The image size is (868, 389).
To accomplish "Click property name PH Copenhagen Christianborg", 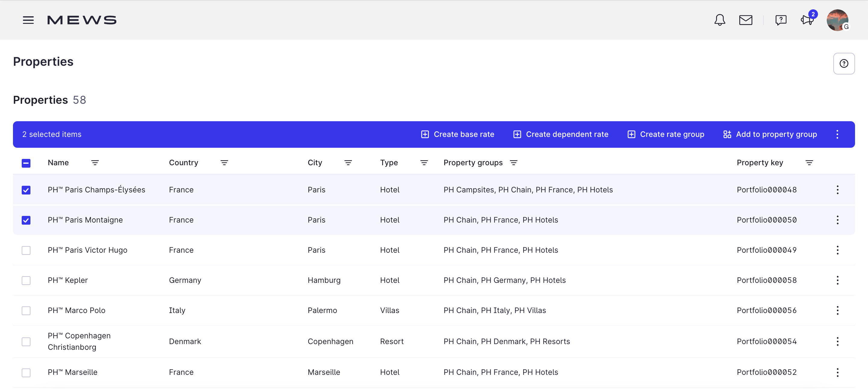I will coord(79,341).
